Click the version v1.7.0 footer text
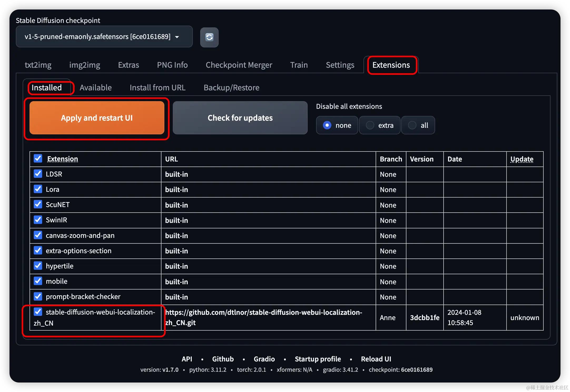 point(159,370)
